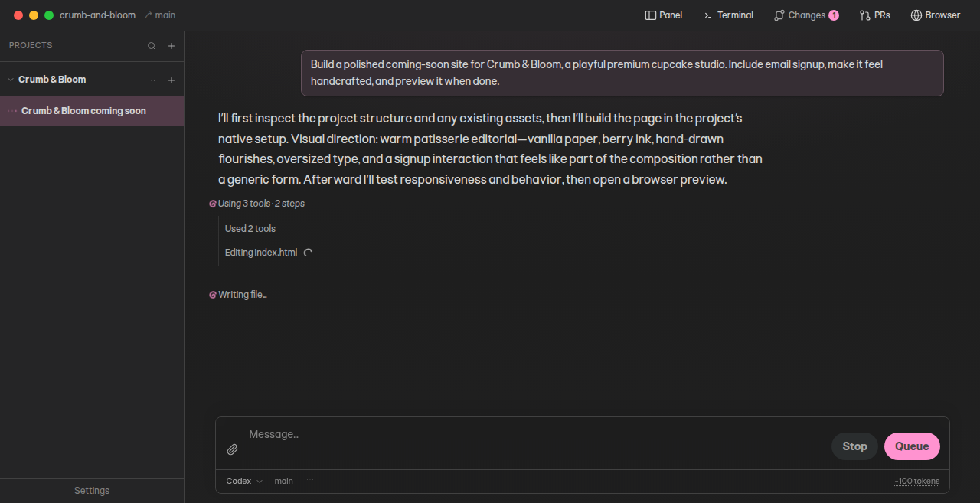The height and width of the screenshot is (503, 980).
Task: Open Crumb & Bloom project options menu
Action: (x=152, y=80)
